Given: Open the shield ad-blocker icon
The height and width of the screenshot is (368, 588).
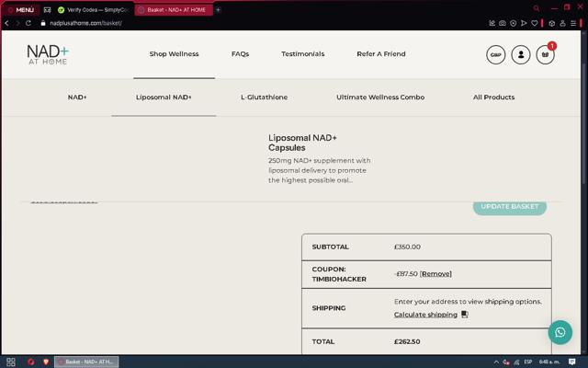Looking at the screenshot, I should 514,23.
